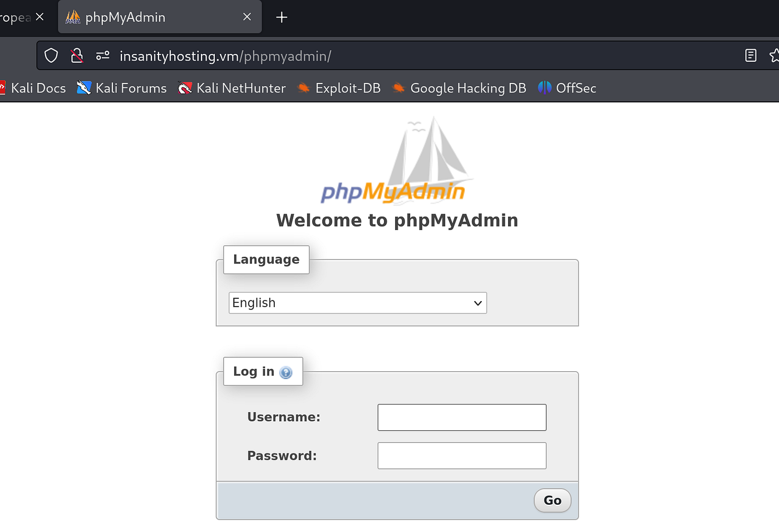
Task: Open the site permissions icon in address bar
Action: click(103, 56)
